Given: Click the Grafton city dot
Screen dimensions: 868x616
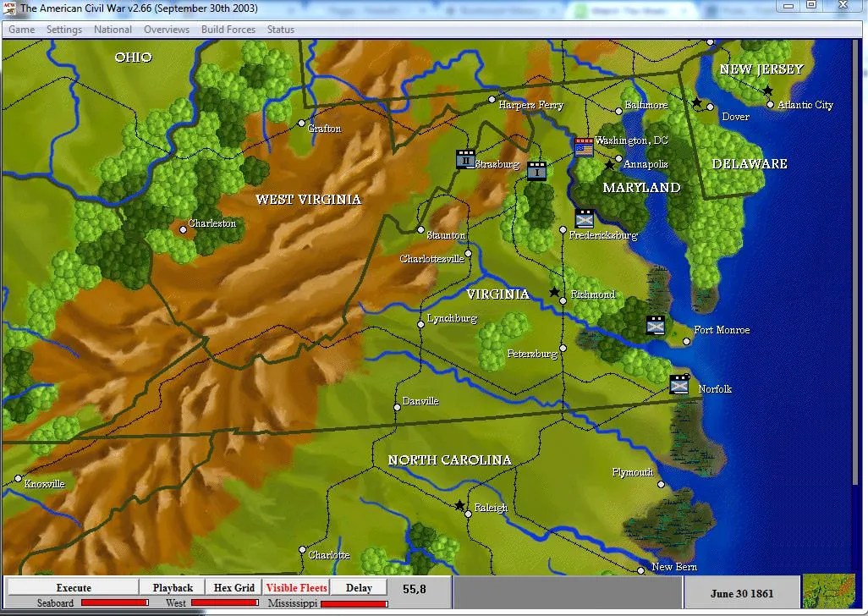Looking at the screenshot, I should pos(302,123).
